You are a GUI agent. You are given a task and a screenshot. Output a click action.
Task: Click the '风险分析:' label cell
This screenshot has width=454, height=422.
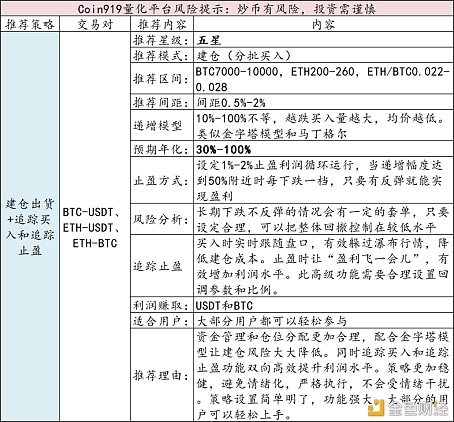pos(162,219)
